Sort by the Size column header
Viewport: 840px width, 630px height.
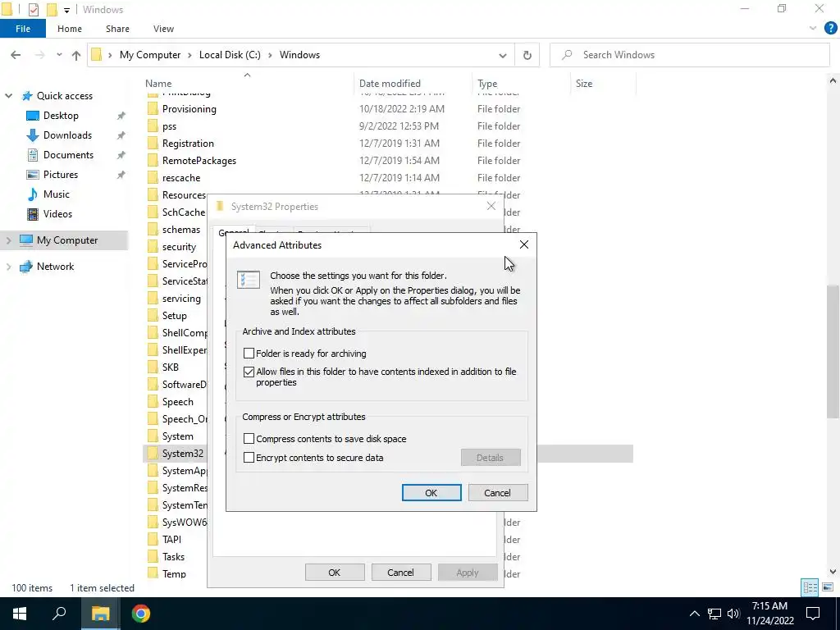pyautogui.click(x=584, y=84)
